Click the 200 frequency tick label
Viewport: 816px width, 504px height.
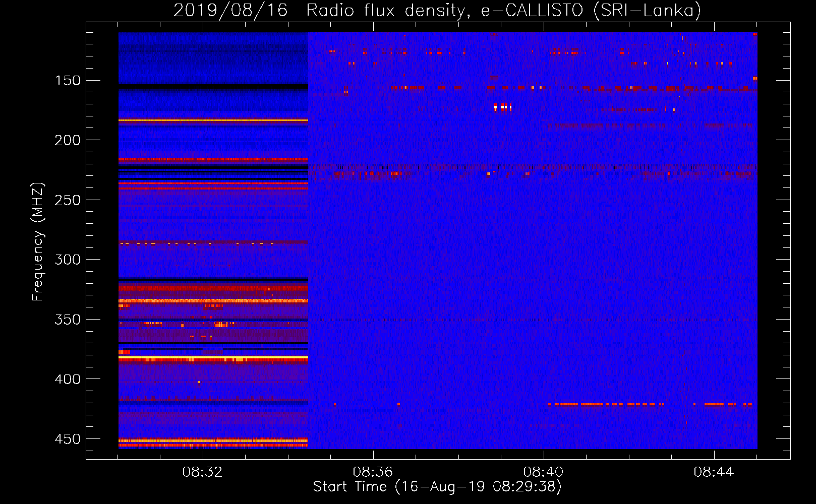pyautogui.click(x=68, y=140)
